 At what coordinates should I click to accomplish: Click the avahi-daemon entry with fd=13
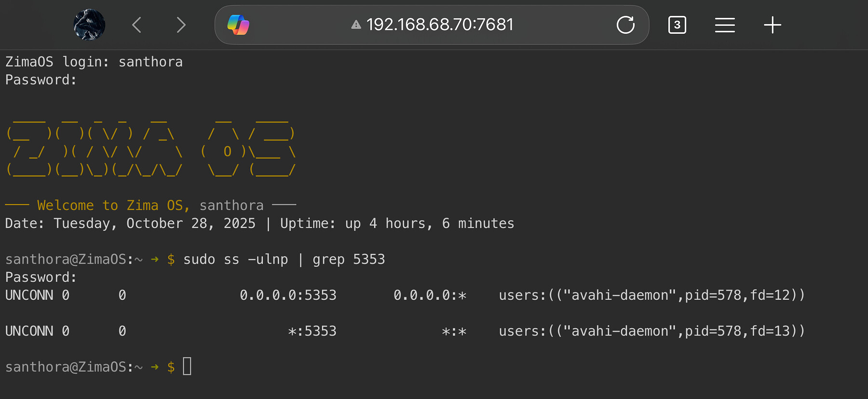(651, 331)
